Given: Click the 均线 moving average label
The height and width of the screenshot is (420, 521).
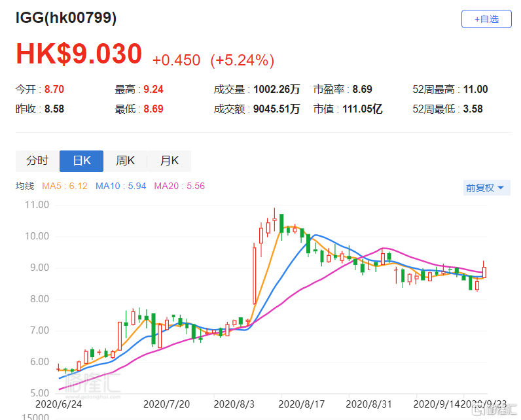Looking at the screenshot, I should pos(25,186).
